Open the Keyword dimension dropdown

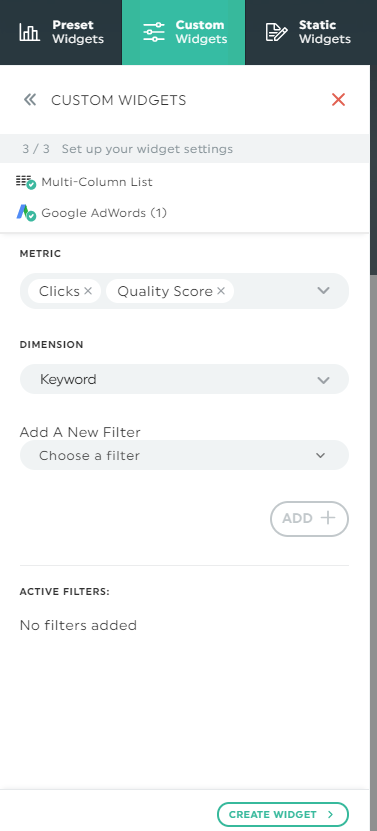click(x=184, y=379)
